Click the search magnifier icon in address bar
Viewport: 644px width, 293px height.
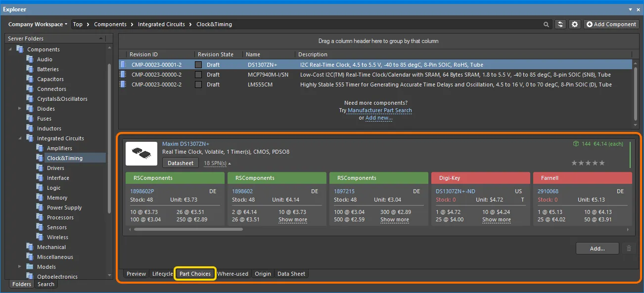[546, 24]
